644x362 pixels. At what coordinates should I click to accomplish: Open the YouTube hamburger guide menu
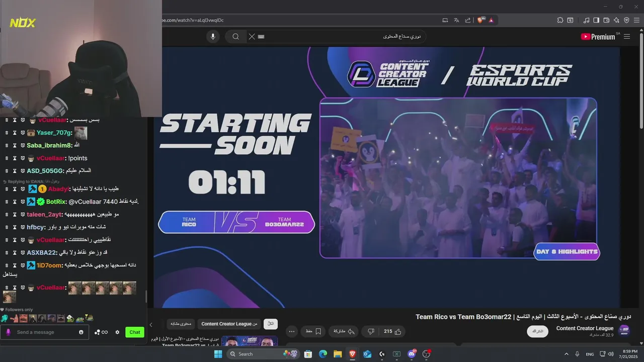coord(627,36)
